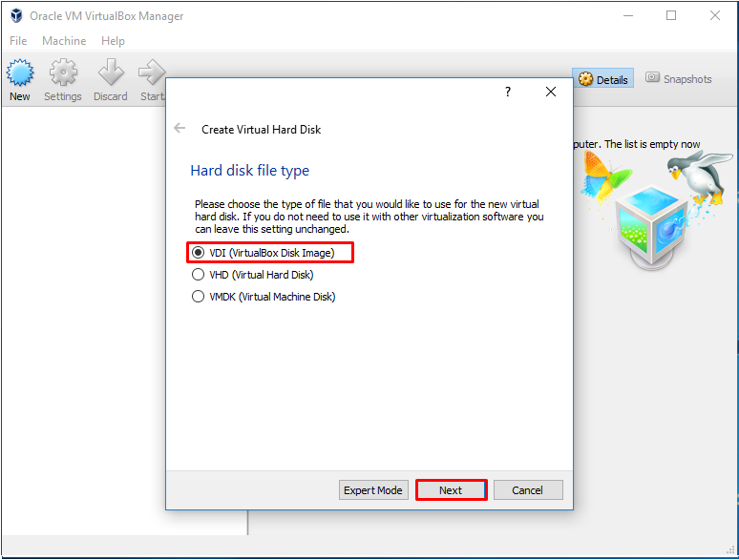
Task: Click the Expert Mode button
Action: pos(373,490)
